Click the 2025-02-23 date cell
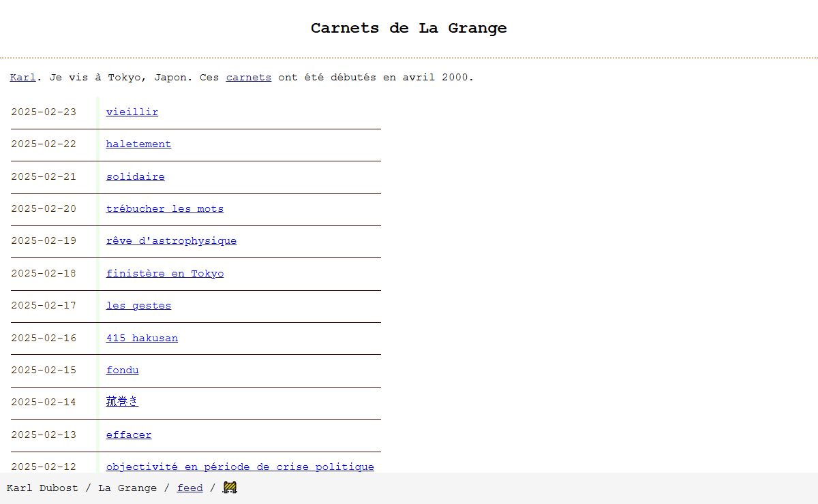The width and height of the screenshot is (818, 504). click(44, 112)
